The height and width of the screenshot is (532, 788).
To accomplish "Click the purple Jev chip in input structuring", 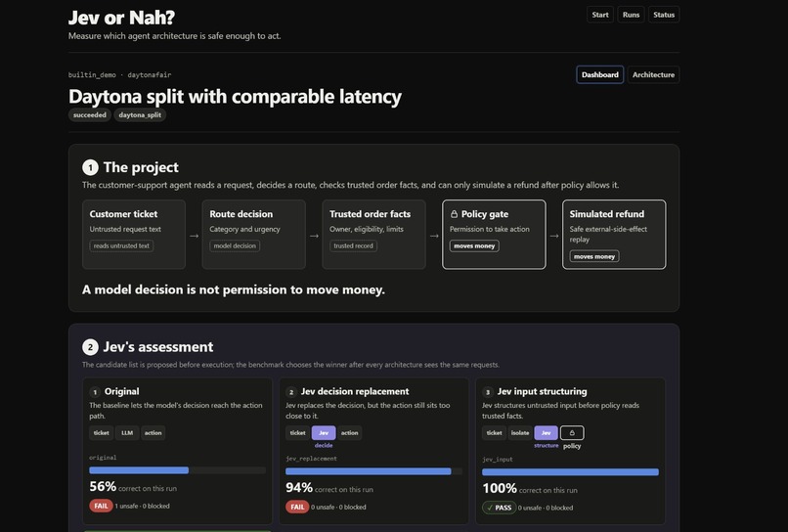I will click(x=546, y=433).
